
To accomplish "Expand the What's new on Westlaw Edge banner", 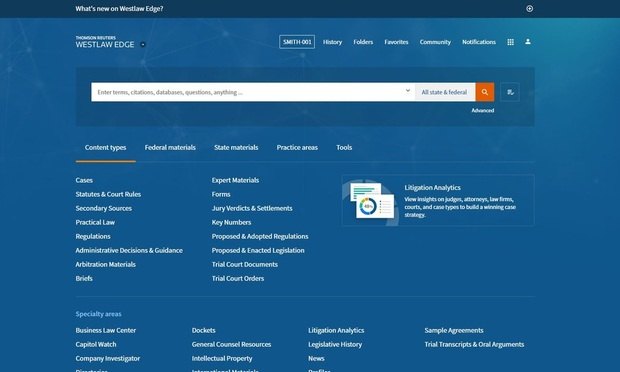I will pyautogui.click(x=529, y=9).
